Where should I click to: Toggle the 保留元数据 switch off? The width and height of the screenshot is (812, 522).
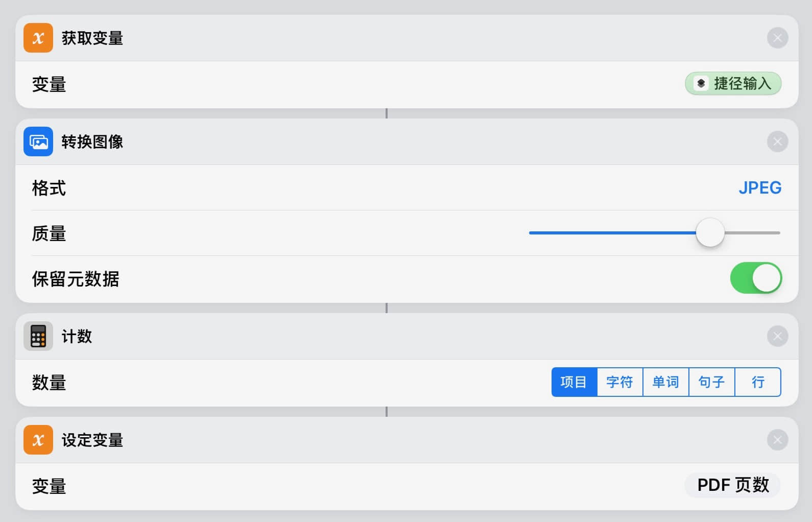[756, 278]
